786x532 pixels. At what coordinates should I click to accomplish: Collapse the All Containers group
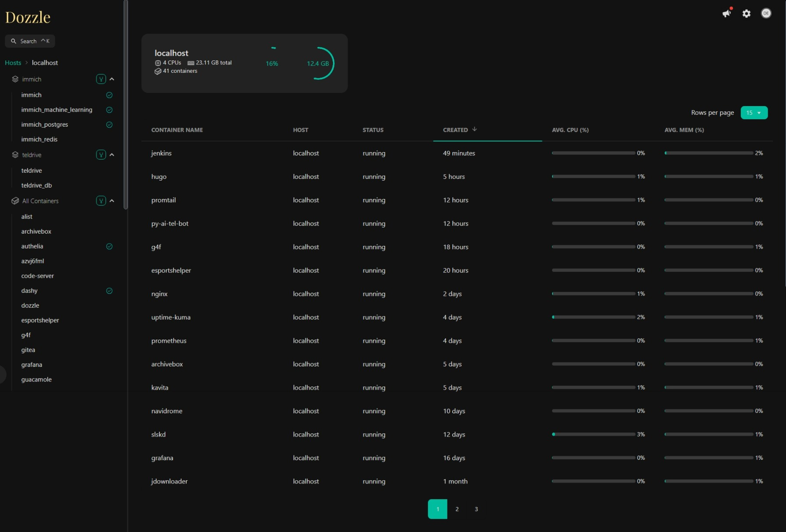coord(112,201)
